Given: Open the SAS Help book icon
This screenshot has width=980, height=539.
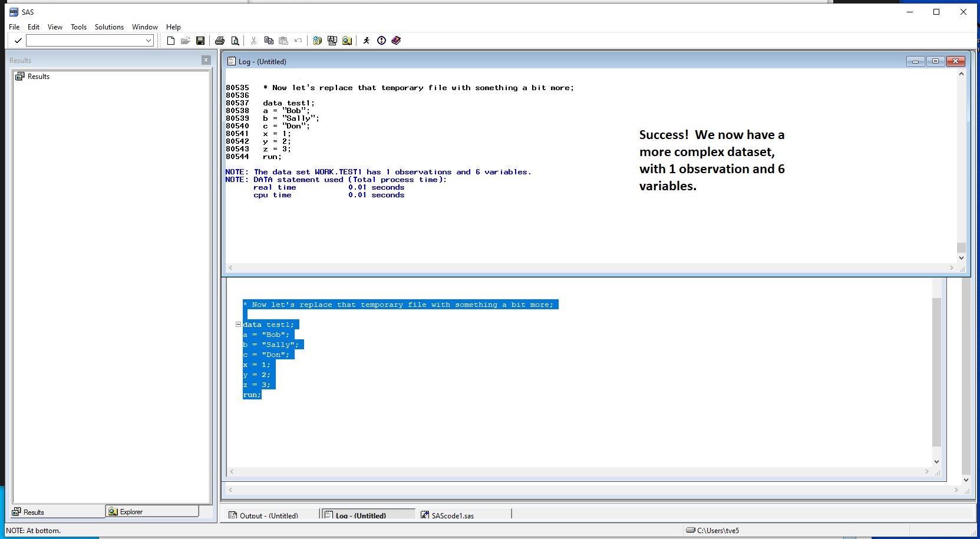Looking at the screenshot, I should coord(396,41).
